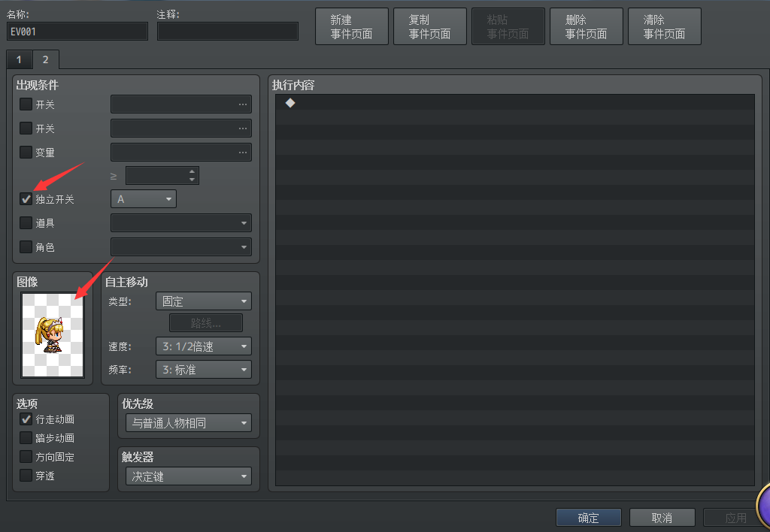Enable the second 开关 condition checkbox
Viewport: 770px width, 532px height.
click(26, 128)
